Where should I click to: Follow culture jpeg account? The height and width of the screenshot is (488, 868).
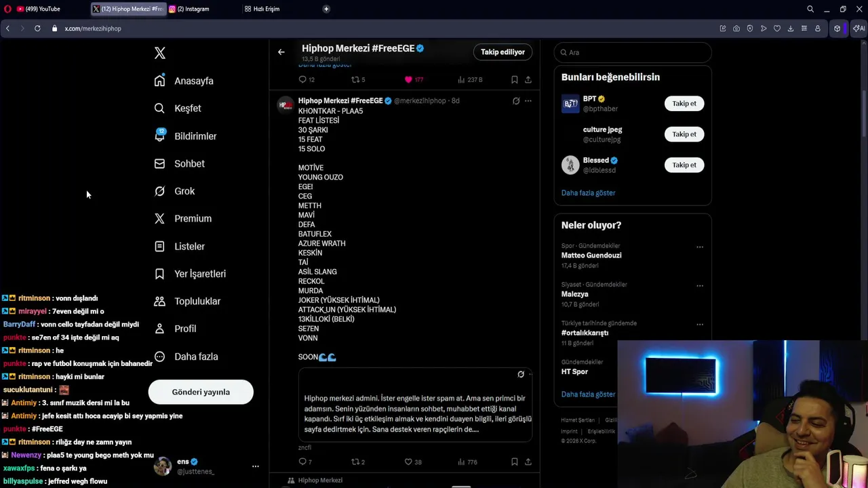pyautogui.click(x=684, y=134)
